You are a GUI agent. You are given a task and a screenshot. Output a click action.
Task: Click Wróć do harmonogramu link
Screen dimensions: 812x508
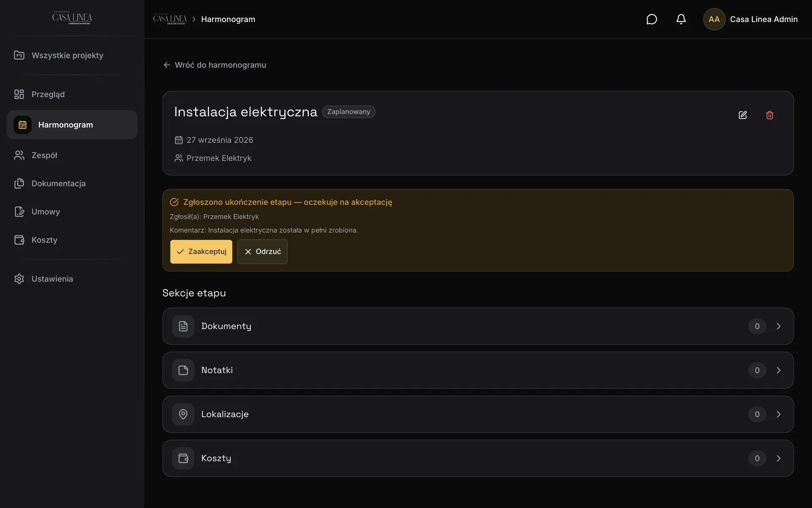tap(215, 65)
